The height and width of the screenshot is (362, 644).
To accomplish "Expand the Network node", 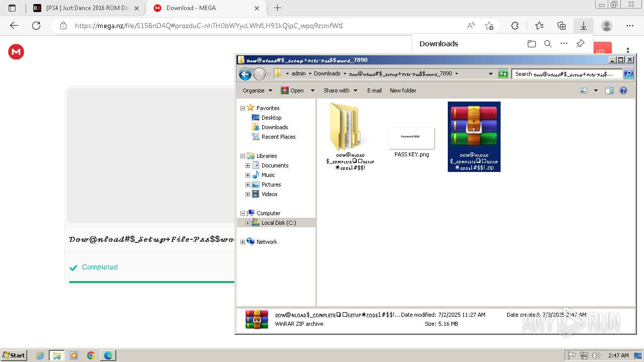I will (243, 242).
